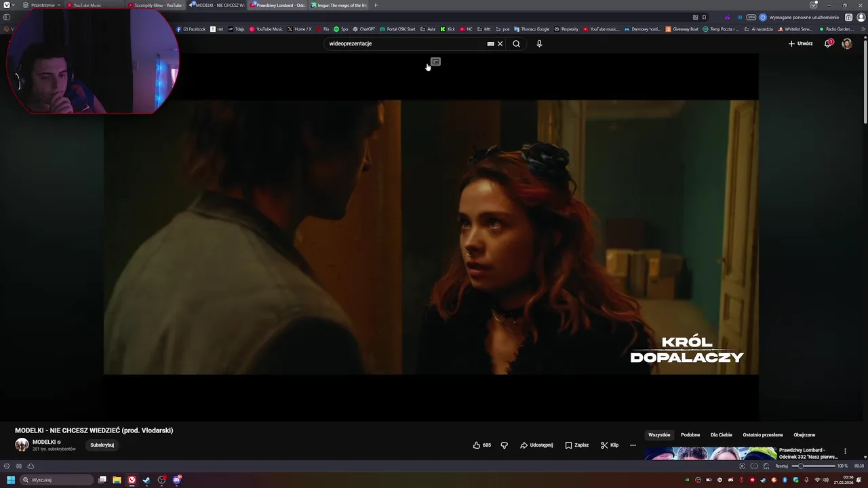Select the Wszystkie filter chip

659,435
